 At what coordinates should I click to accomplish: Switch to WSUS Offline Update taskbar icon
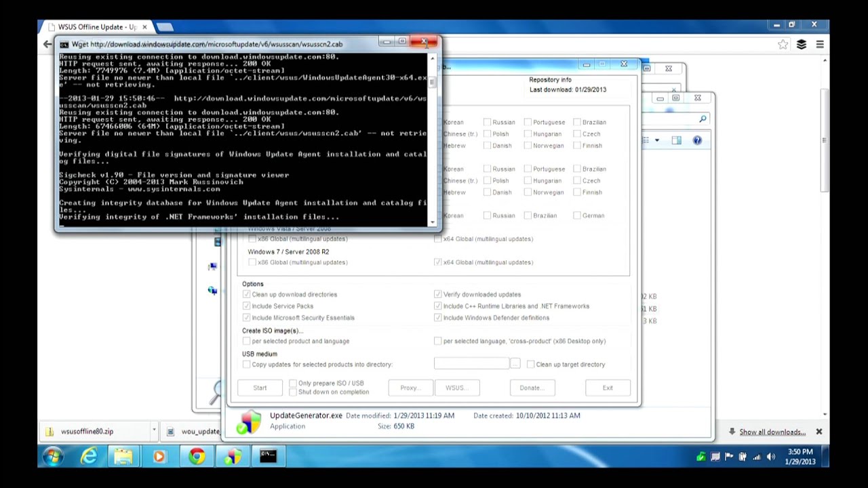233,457
